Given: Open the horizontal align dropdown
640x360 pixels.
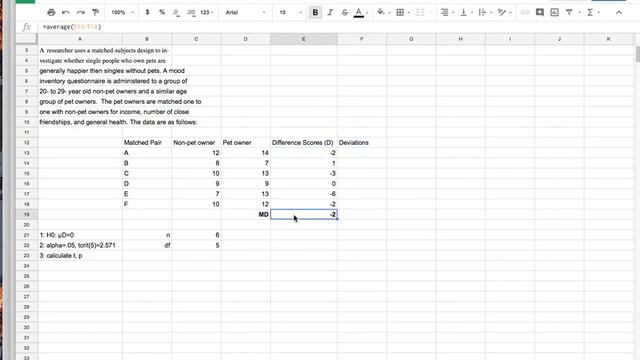Looking at the screenshot, I should coord(447,13).
